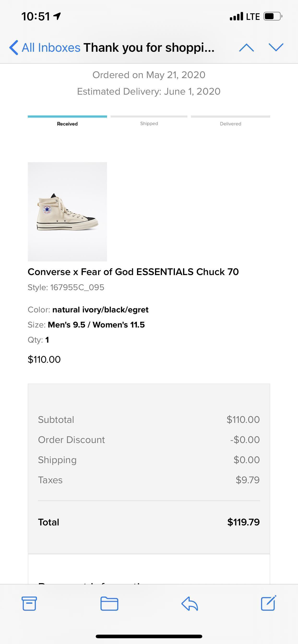Return to All Inboxes
The height and width of the screenshot is (644, 298).
[x=51, y=47]
